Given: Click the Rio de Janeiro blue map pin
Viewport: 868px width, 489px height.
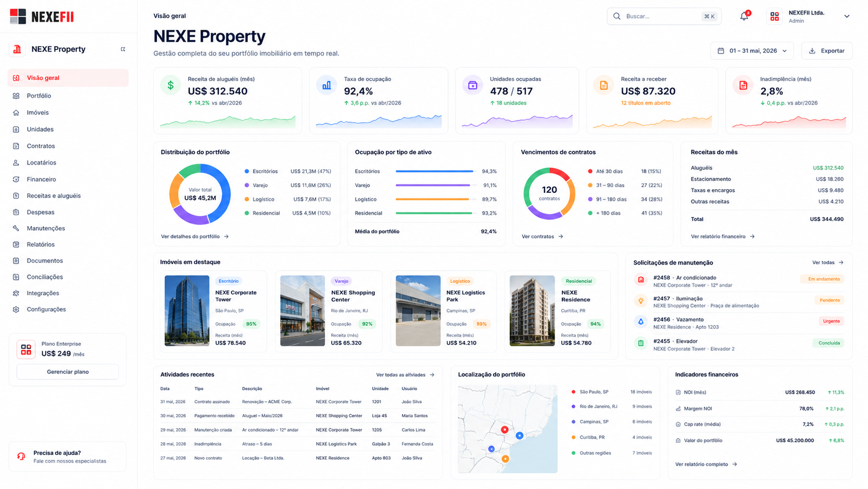Looking at the screenshot, I should point(519,435).
